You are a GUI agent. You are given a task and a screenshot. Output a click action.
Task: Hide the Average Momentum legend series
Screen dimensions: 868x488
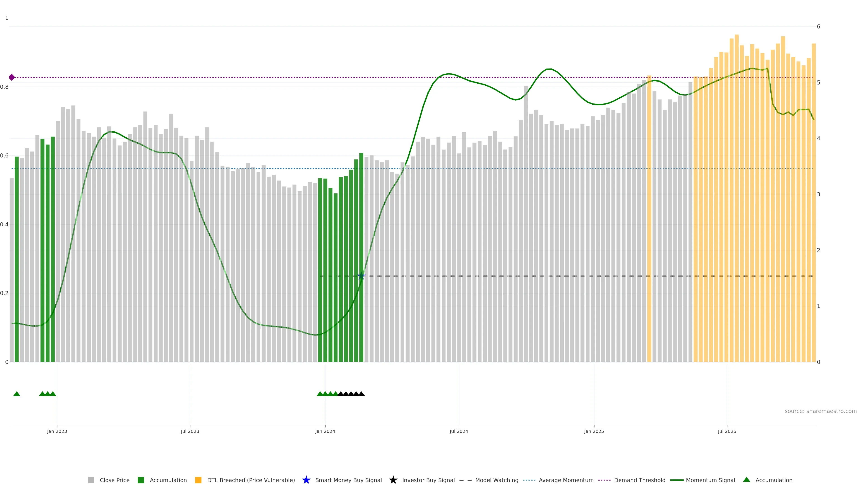[x=566, y=480]
